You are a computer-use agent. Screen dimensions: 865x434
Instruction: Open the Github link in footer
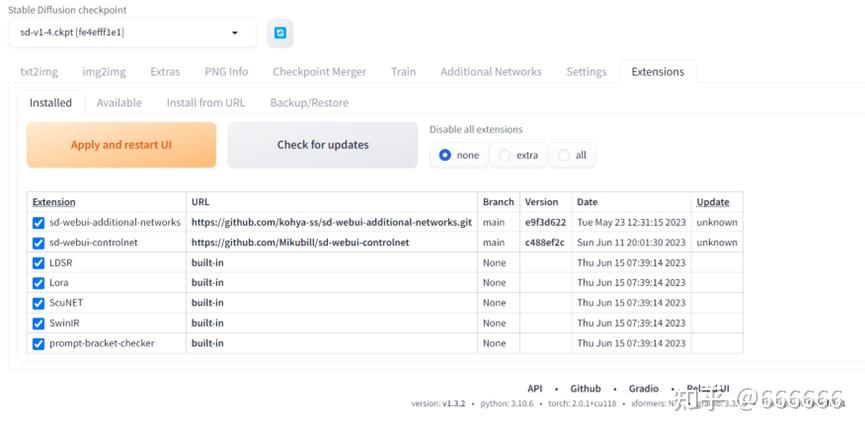point(585,388)
